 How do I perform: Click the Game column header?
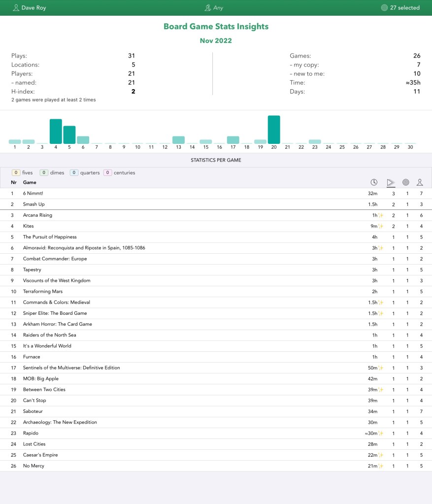tap(30, 182)
